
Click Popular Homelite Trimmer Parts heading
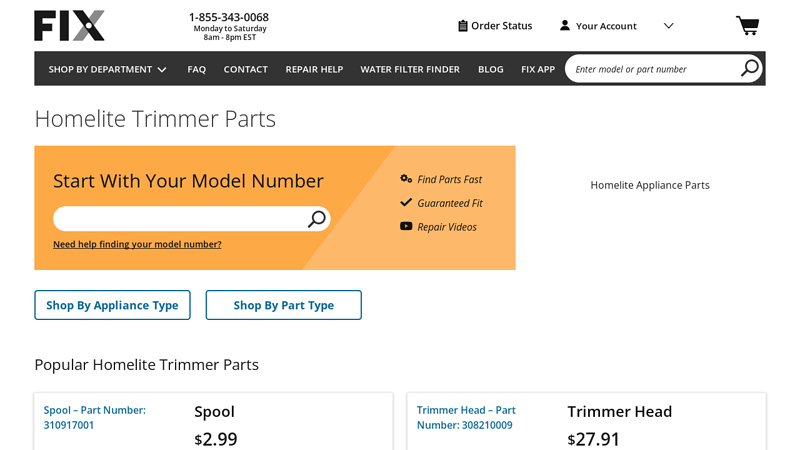pyautogui.click(x=146, y=365)
